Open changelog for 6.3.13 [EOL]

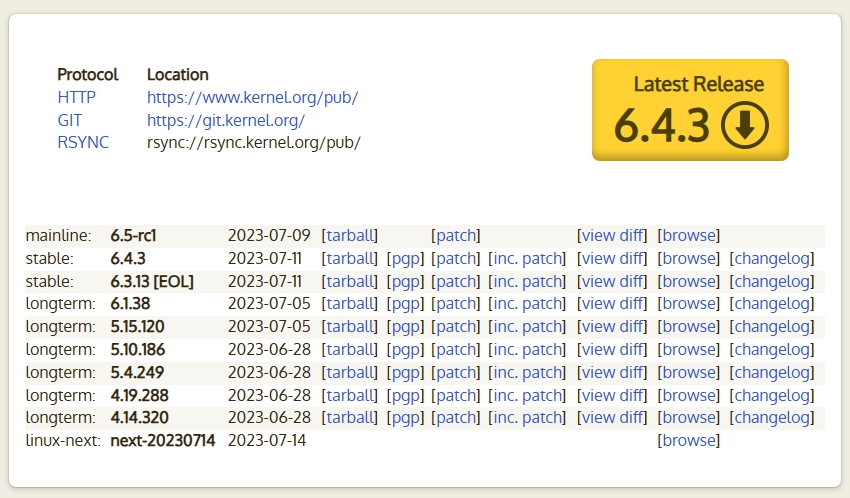pyautogui.click(x=772, y=282)
